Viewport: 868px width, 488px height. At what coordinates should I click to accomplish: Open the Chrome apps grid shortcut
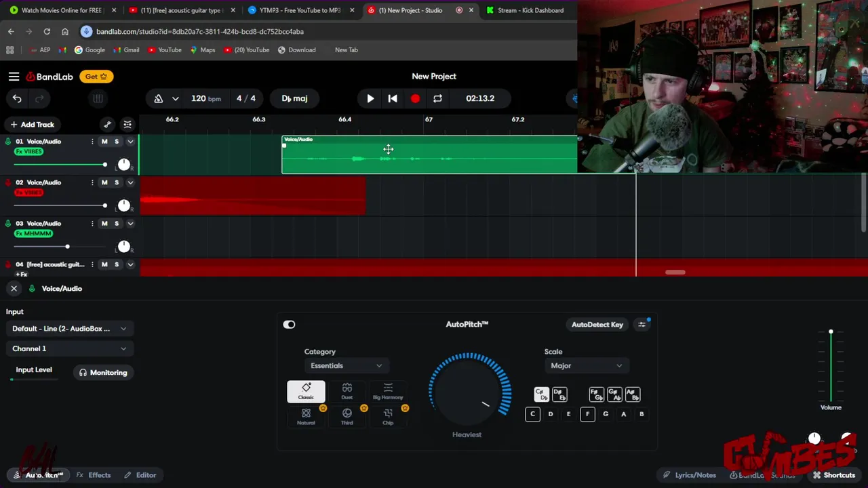pos(9,49)
